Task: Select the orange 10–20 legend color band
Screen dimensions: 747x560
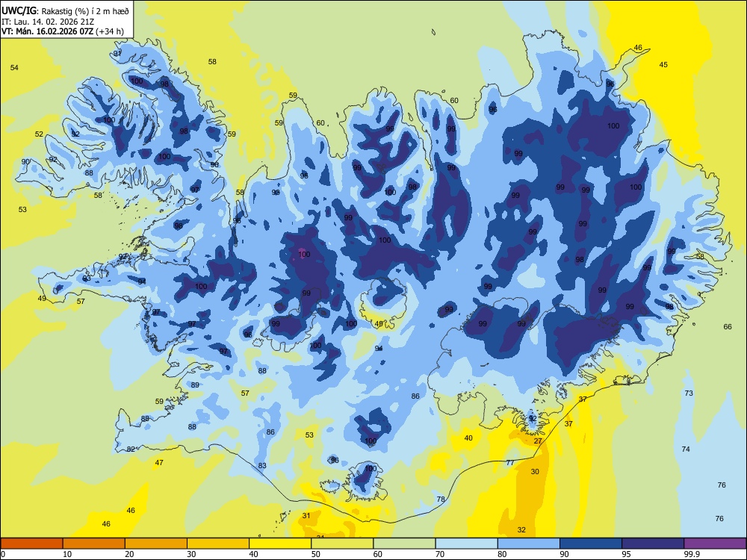Action: pos(94,544)
